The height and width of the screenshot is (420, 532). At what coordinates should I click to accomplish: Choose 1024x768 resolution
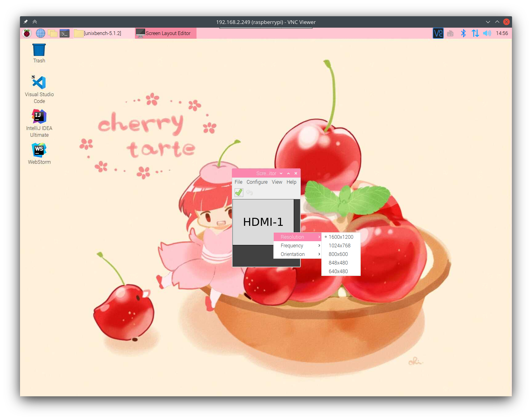[339, 245]
